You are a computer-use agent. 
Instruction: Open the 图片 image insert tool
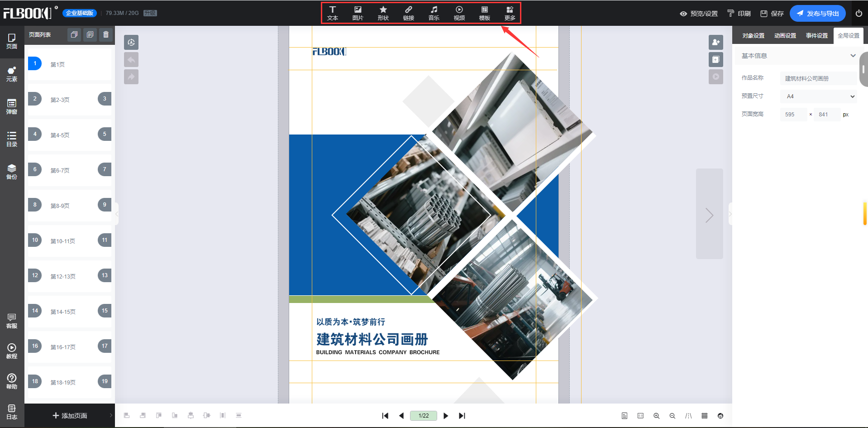pyautogui.click(x=358, y=13)
